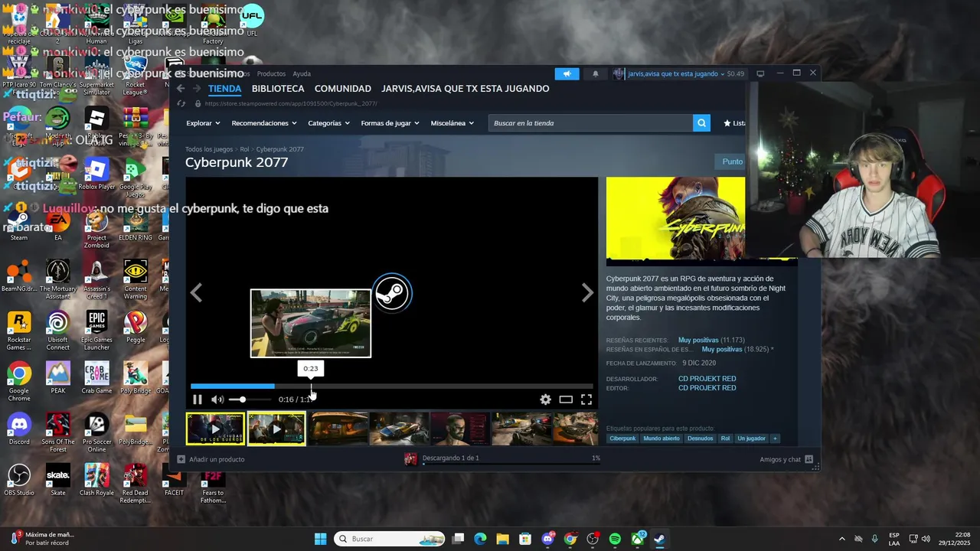Toggle theater mode on video player

pos(566,399)
